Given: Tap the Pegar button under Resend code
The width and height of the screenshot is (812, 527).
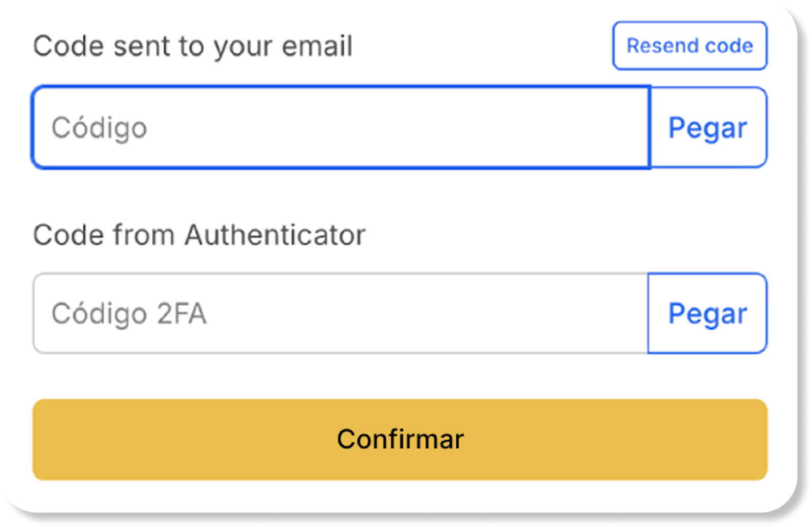Looking at the screenshot, I should click(708, 127).
